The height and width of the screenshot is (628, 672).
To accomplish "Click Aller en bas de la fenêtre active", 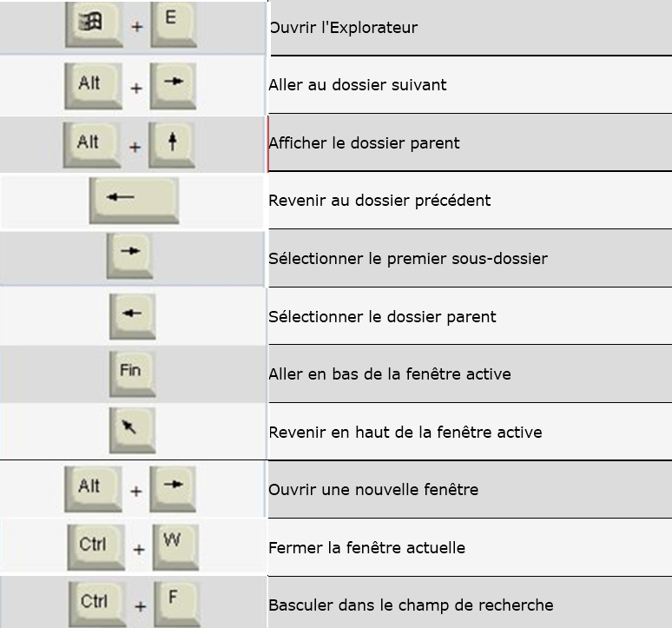I will click(x=390, y=374).
